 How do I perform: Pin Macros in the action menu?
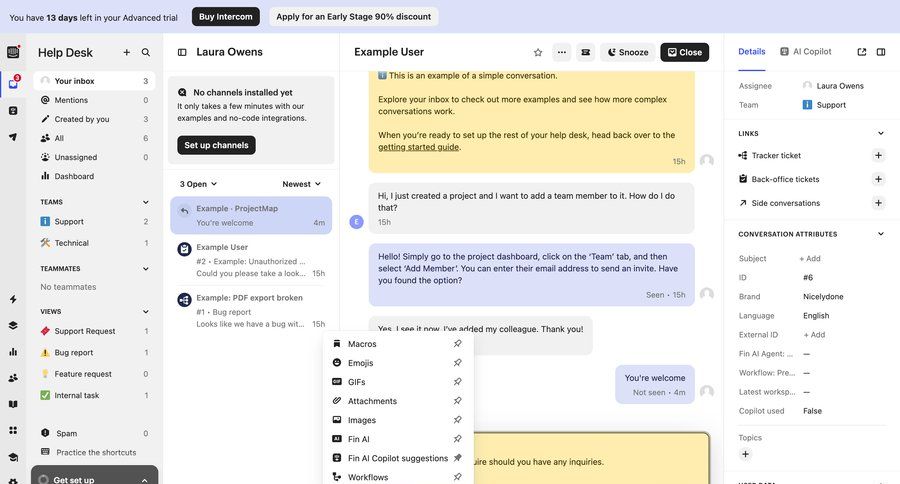(457, 343)
